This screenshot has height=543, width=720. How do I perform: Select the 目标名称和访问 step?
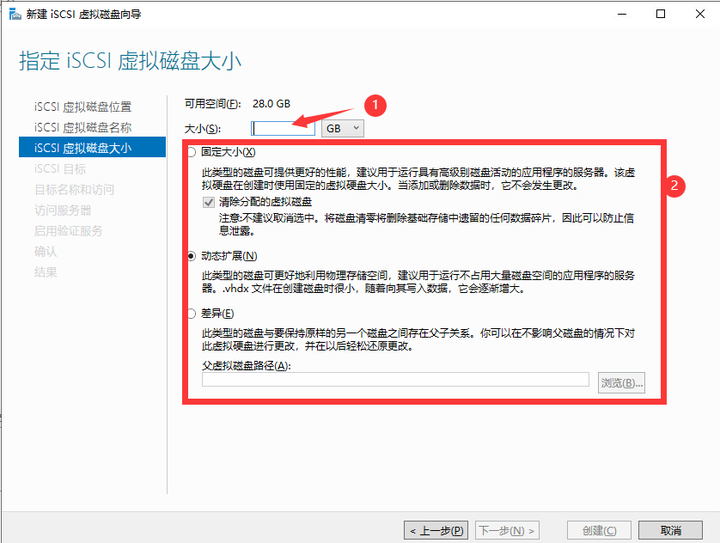click(74, 190)
